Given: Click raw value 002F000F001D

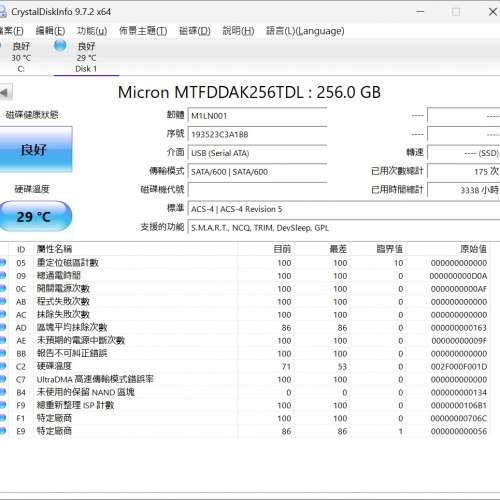Looking at the screenshot, I should click(x=459, y=367).
